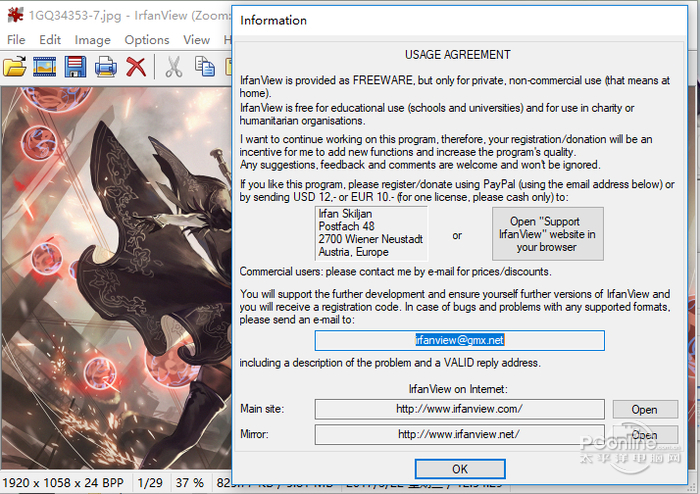The width and height of the screenshot is (700, 494).
Task: Click the http://www.irfanview.com/ field
Action: coord(459,409)
